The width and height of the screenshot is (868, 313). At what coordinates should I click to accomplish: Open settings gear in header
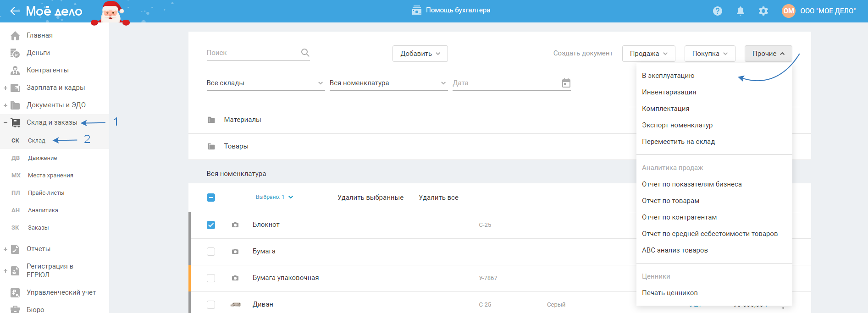tap(763, 11)
